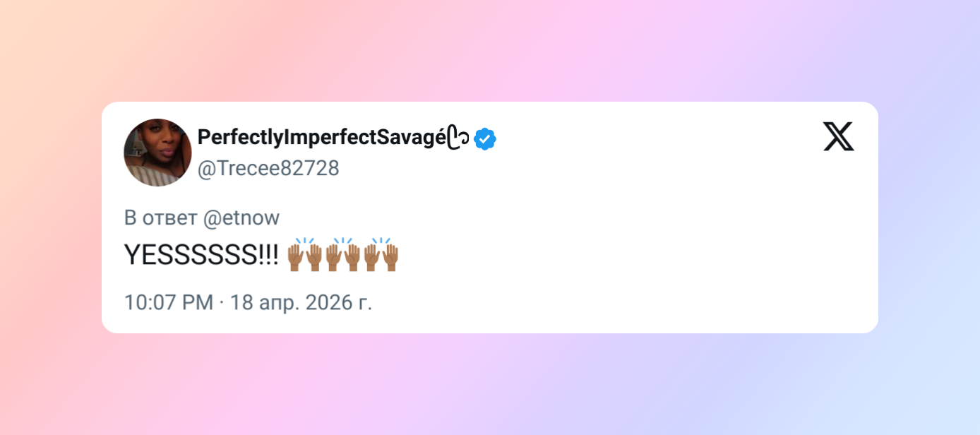
Task: Click the "В ответ" reply label
Action: tap(160, 218)
